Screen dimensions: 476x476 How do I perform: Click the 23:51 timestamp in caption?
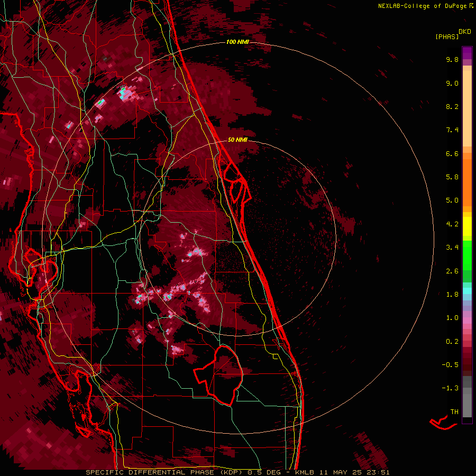[x=379, y=472]
